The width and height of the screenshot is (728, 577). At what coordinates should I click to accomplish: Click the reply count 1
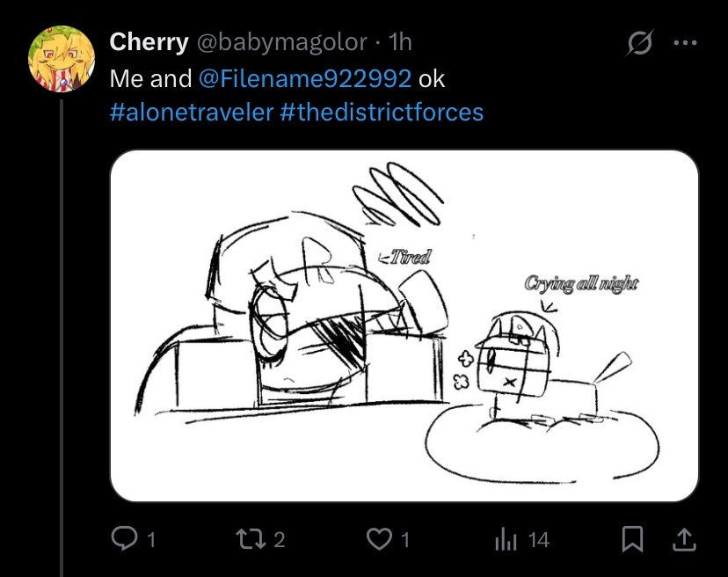[150, 540]
